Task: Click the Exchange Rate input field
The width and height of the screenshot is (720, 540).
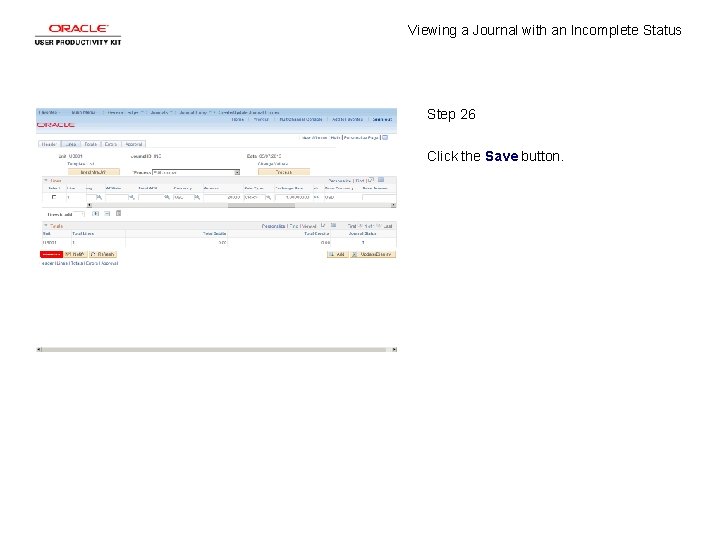Action: [293, 197]
